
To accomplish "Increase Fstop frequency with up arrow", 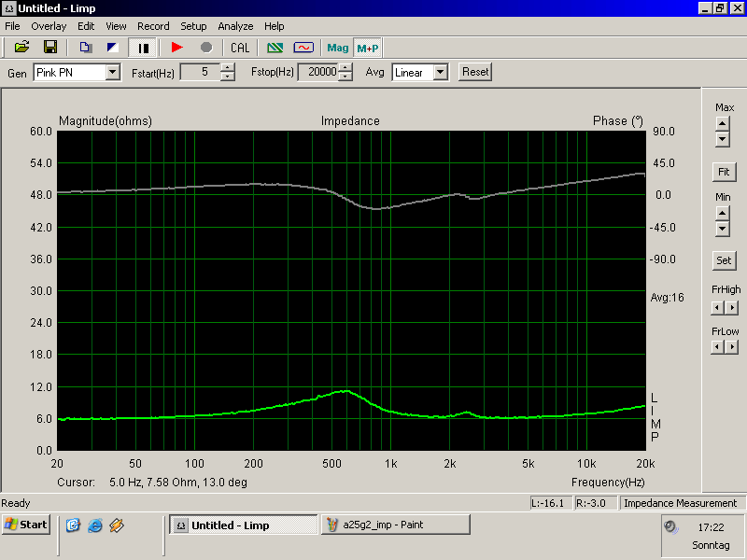I will [345, 68].
